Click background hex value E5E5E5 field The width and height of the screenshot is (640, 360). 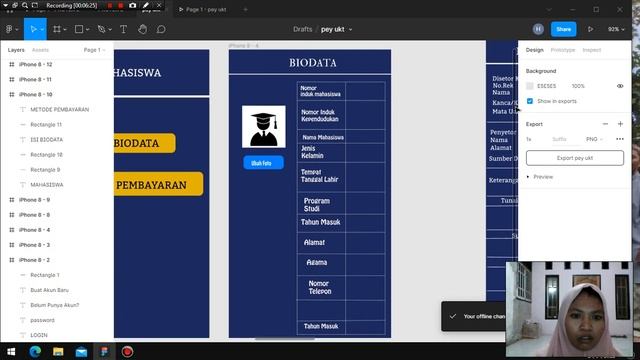[547, 86]
